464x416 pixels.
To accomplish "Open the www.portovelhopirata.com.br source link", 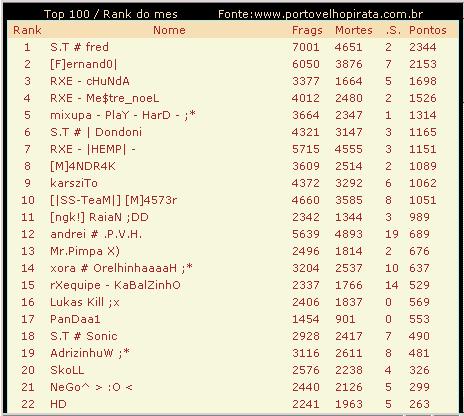I will coord(338,14).
